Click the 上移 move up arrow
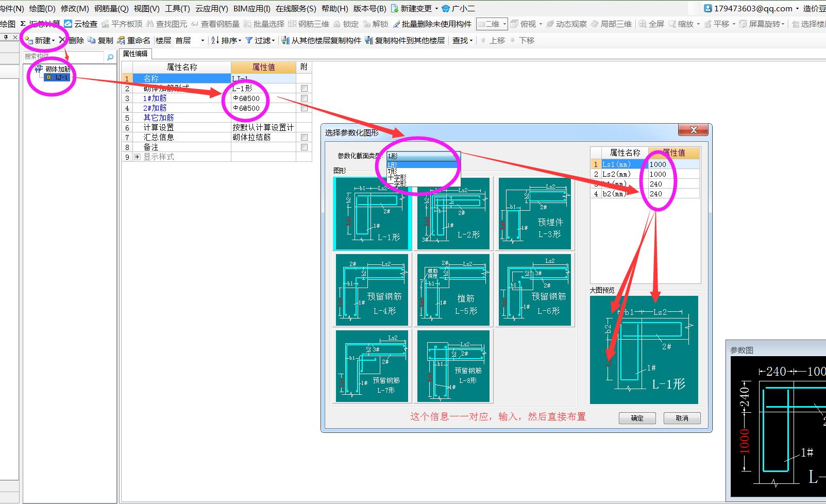826x504 pixels. point(483,40)
